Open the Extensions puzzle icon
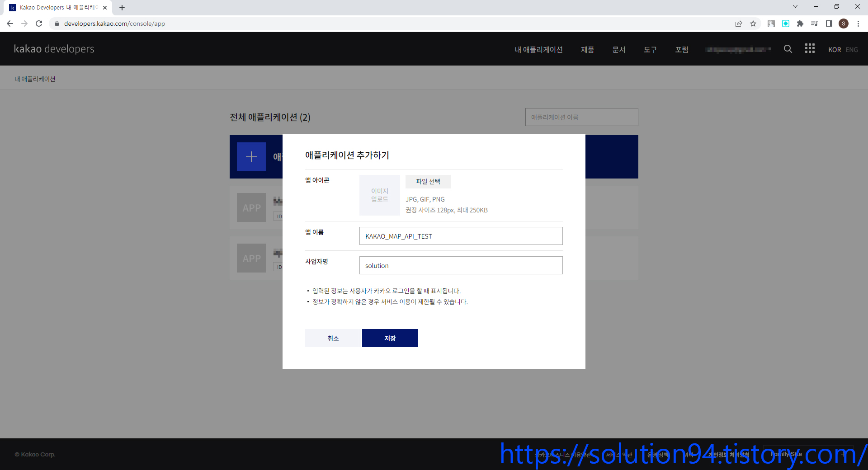The width and height of the screenshot is (868, 470). [x=800, y=23]
